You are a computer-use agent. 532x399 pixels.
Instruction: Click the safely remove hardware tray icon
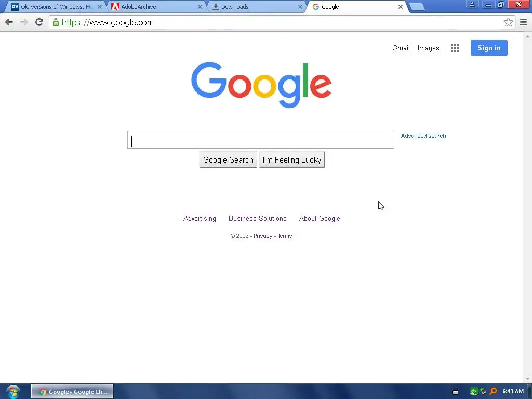(484, 392)
